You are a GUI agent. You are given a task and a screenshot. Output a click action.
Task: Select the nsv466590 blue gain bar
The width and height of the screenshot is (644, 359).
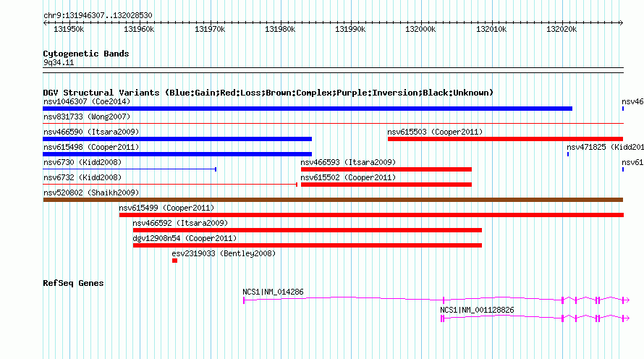click(x=177, y=139)
